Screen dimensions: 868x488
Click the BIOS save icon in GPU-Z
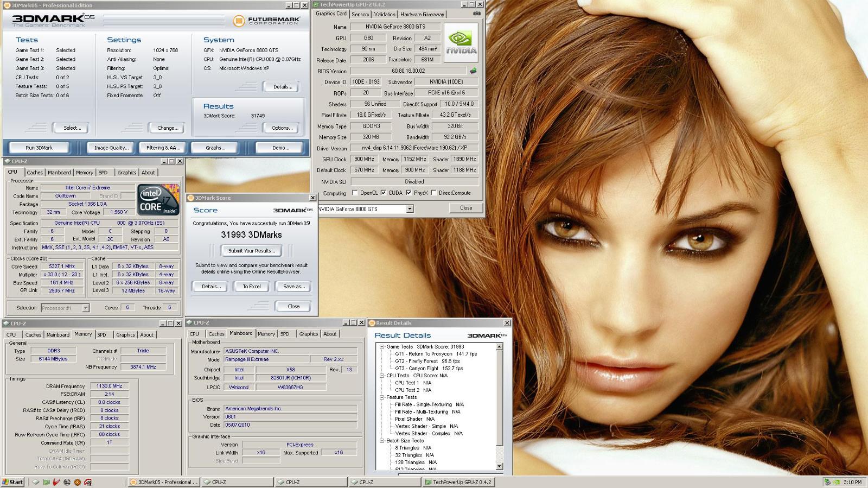473,71
